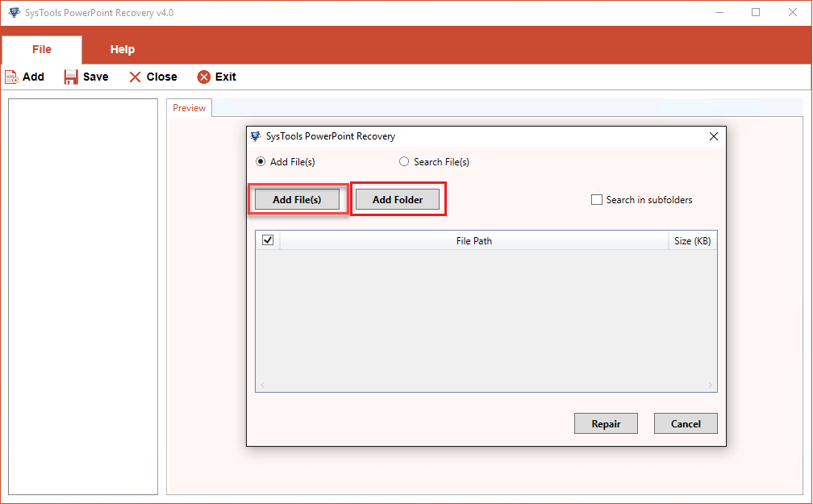The height and width of the screenshot is (504, 813).
Task: Click the file list left scroll arrow
Action: point(263,385)
